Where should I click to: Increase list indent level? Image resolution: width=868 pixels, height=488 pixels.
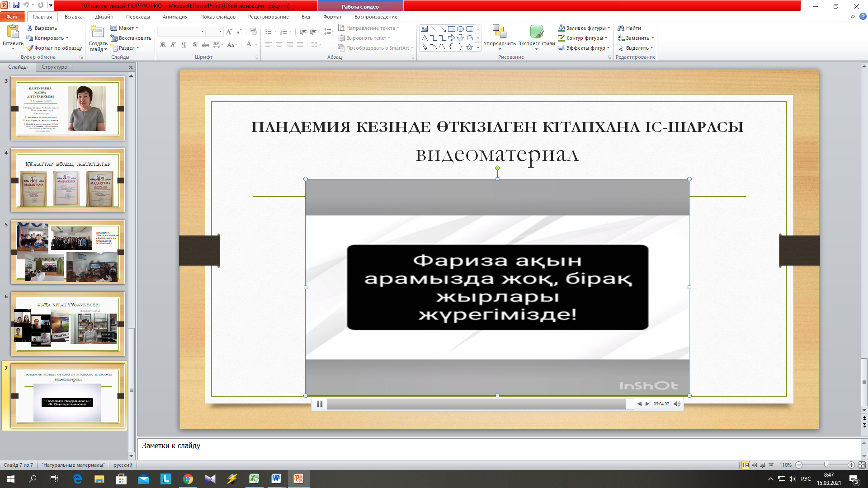[x=313, y=32]
